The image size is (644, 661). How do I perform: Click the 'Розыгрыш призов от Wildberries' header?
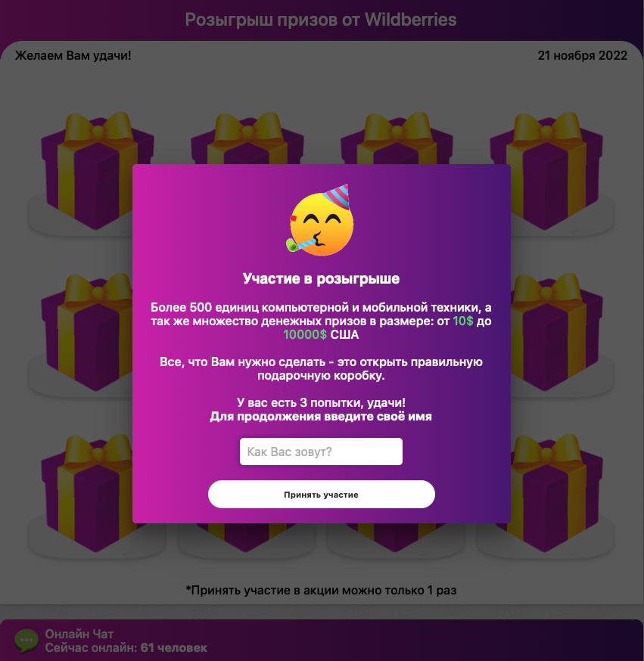321,20
